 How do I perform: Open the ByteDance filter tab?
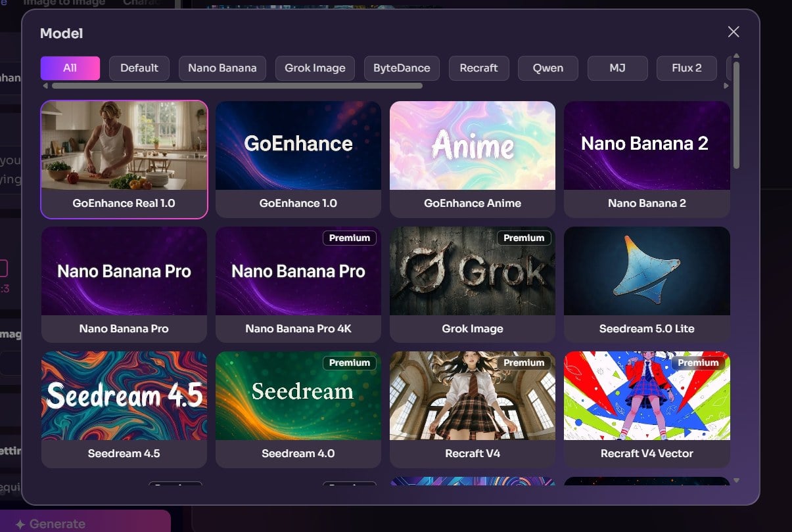coord(402,68)
